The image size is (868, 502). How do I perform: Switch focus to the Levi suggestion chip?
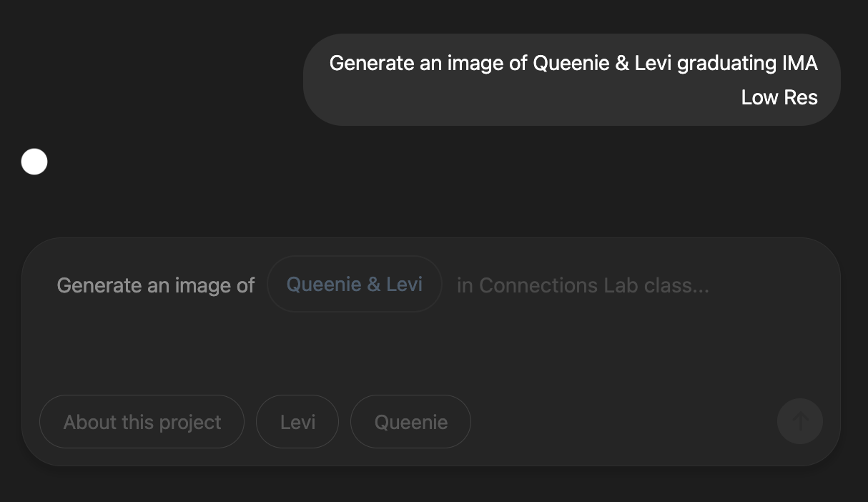pyautogui.click(x=297, y=421)
